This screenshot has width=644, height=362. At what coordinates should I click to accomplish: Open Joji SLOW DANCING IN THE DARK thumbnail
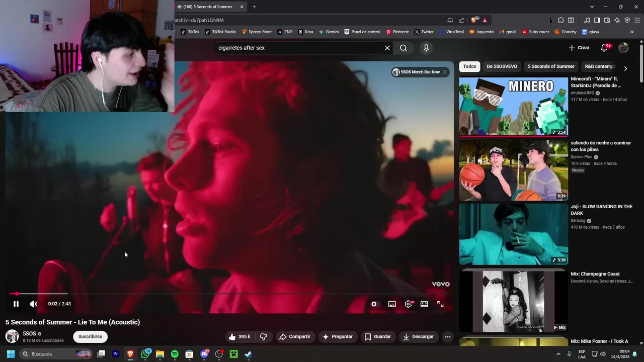513,234
